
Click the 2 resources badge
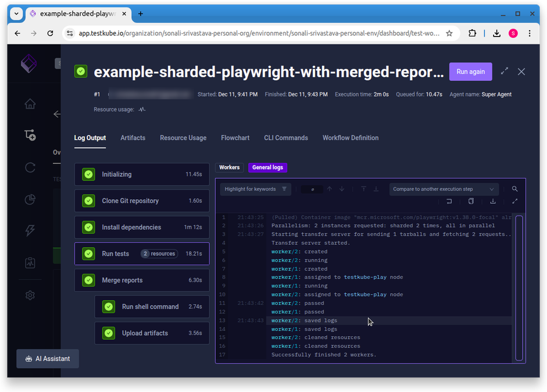click(x=159, y=254)
